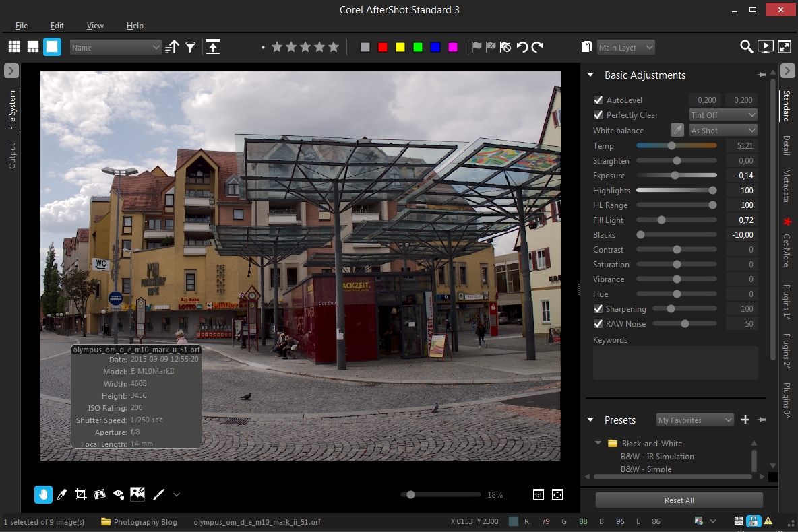798x532 pixels.
Task: Switch to thumbnail grid view
Action: coord(14,46)
